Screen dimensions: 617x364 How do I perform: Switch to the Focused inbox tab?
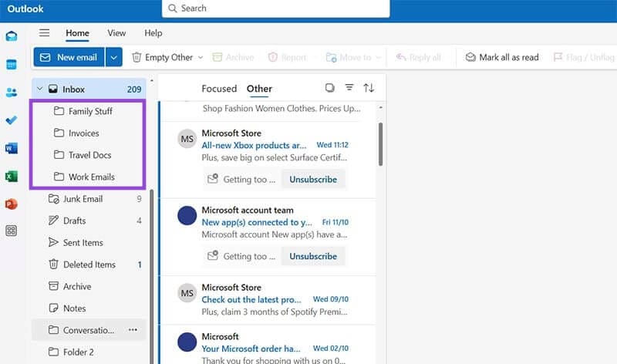tap(218, 89)
